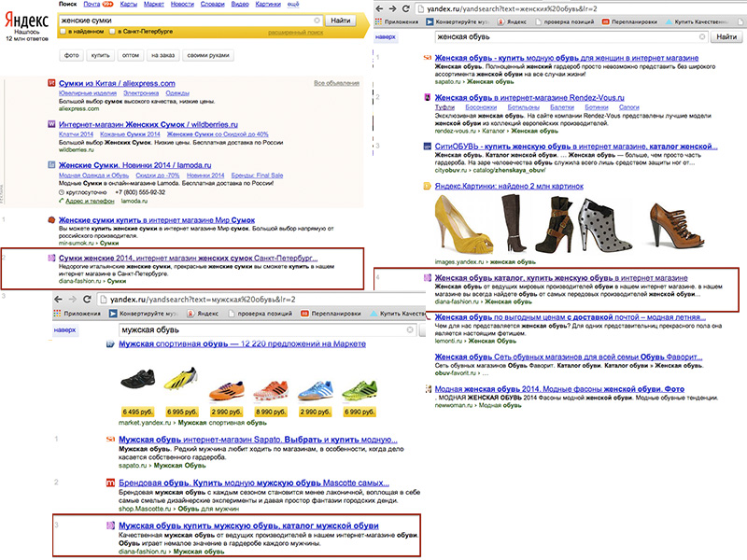Screen dimensions: 747x560
Task: Open 'проверка позиций' bookmark in 'мужская обувь' window
Action: (x=261, y=314)
